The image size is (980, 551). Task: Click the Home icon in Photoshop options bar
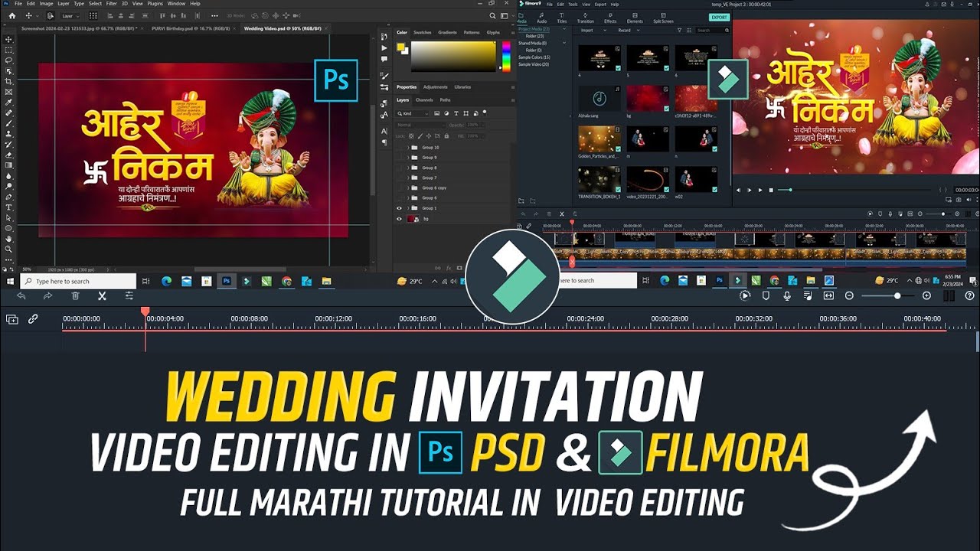(12, 16)
